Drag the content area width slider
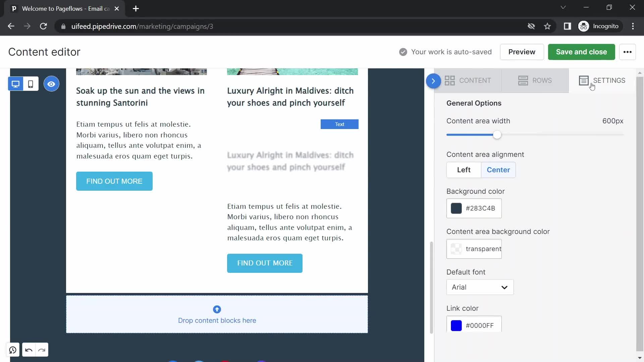 pos(497,135)
